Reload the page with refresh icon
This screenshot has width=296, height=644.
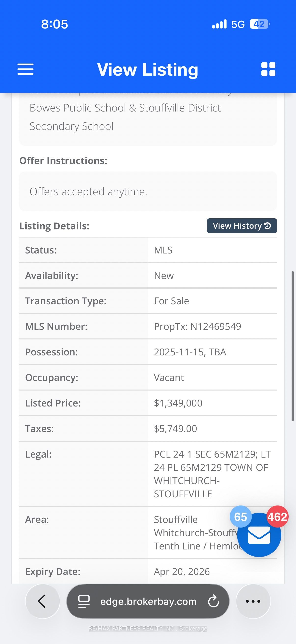click(214, 601)
